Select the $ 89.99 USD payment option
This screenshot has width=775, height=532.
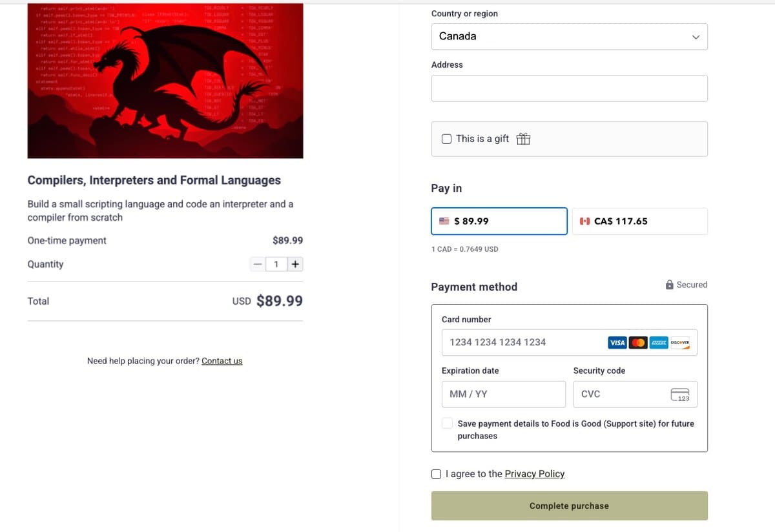[499, 220]
